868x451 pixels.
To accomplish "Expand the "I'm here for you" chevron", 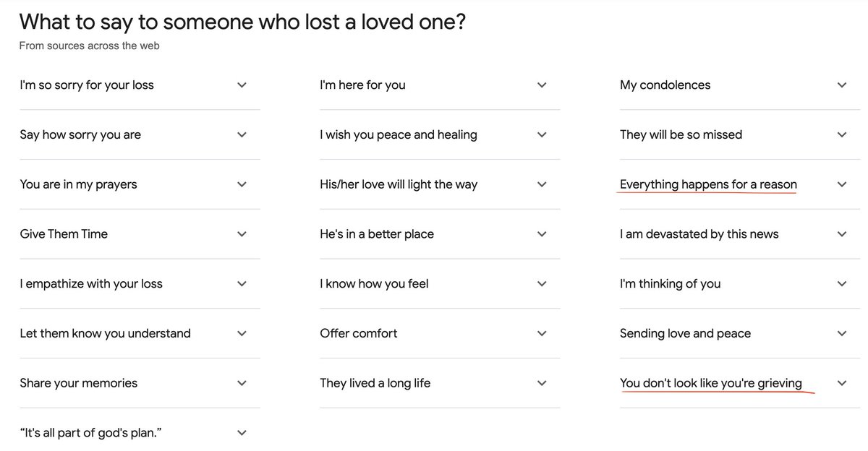I will click(542, 85).
